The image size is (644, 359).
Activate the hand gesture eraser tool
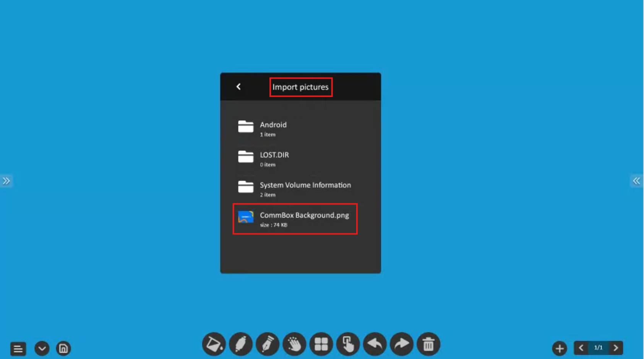click(x=294, y=344)
